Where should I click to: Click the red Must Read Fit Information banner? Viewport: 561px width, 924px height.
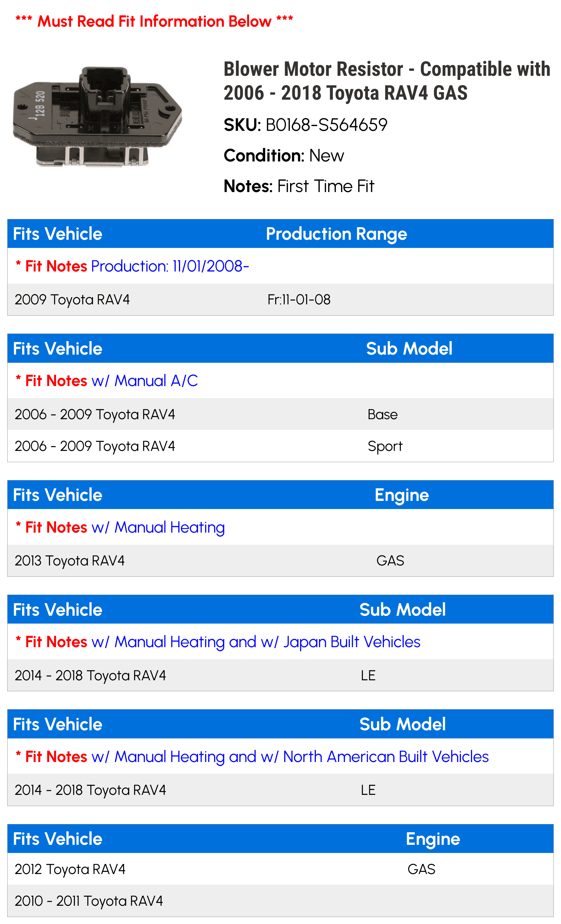click(x=154, y=21)
